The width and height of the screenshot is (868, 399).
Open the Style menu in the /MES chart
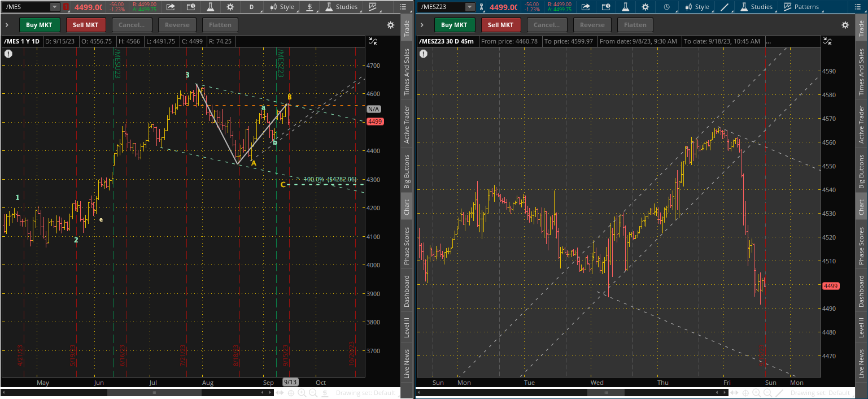click(282, 7)
